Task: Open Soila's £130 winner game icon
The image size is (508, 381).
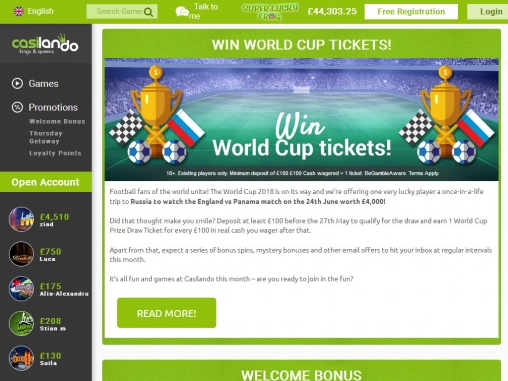Action: tap(21, 358)
